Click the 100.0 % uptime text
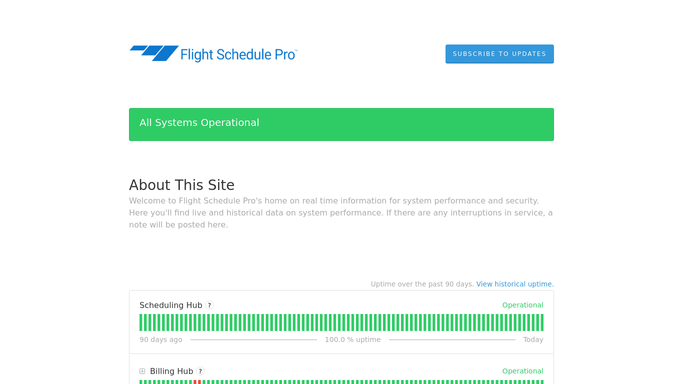The image size is (683, 384). (352, 340)
